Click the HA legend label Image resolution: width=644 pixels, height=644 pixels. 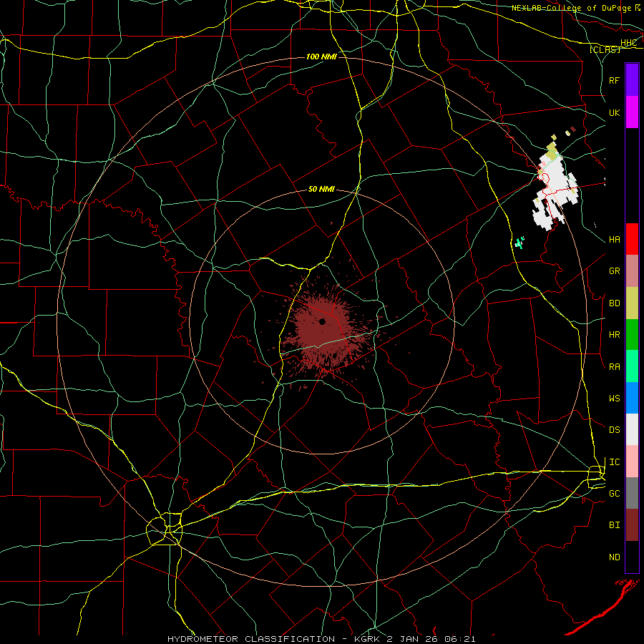pyautogui.click(x=615, y=239)
